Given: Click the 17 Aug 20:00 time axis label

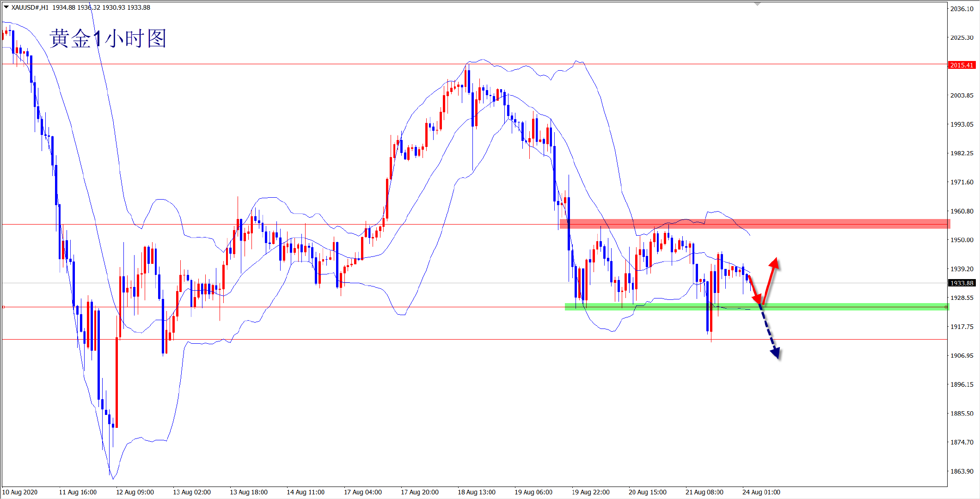Looking at the screenshot, I should coord(419,492).
